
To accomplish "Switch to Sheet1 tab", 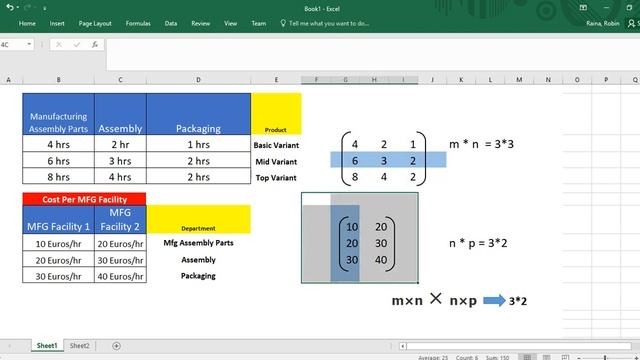I will click(47, 345).
